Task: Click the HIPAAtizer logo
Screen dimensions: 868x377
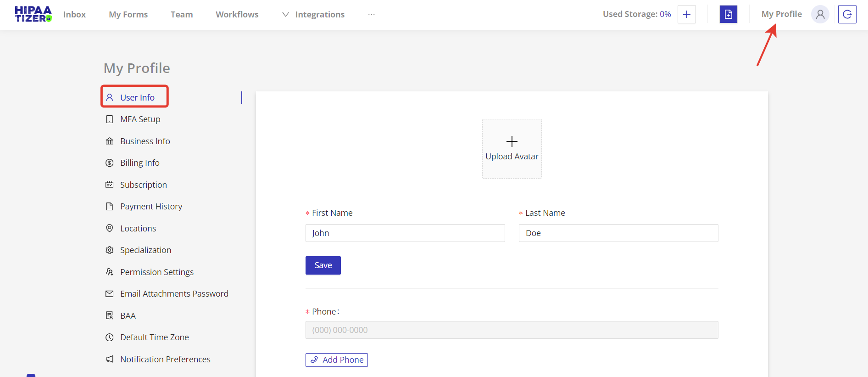Action: click(33, 14)
